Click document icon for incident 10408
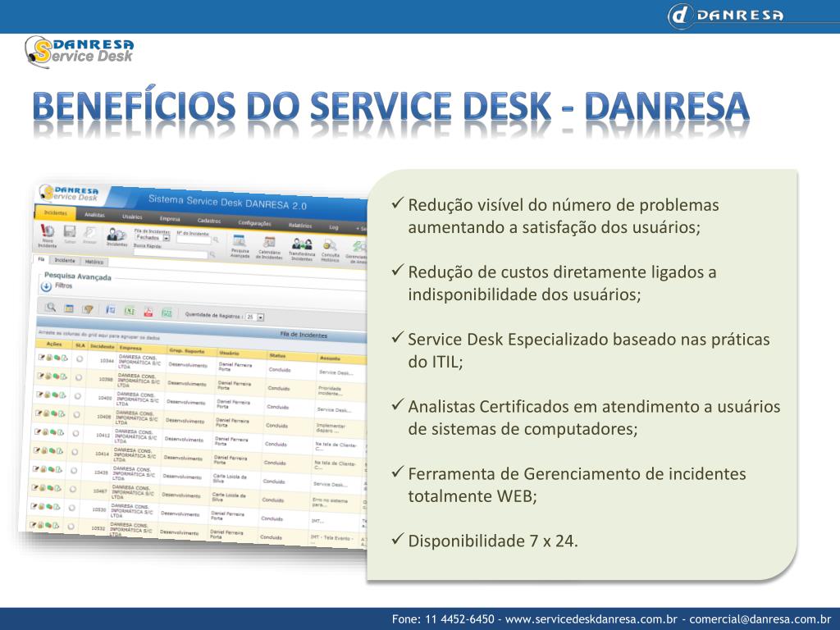Screen dimensions: 840x630 coord(62,413)
